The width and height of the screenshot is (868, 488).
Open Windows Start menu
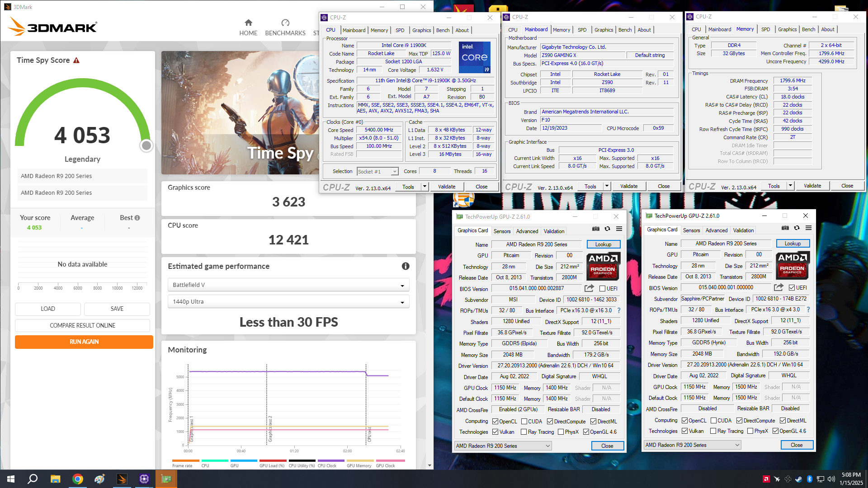click(x=11, y=479)
